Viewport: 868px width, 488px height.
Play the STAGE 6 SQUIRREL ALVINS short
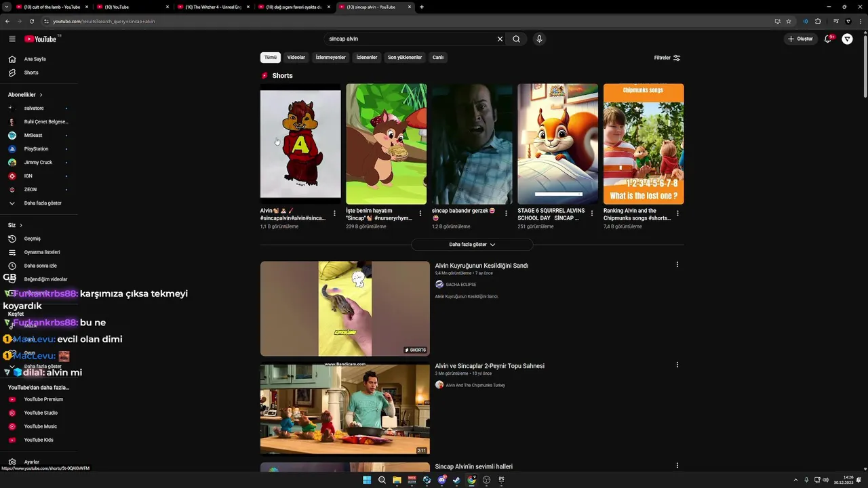(557, 144)
